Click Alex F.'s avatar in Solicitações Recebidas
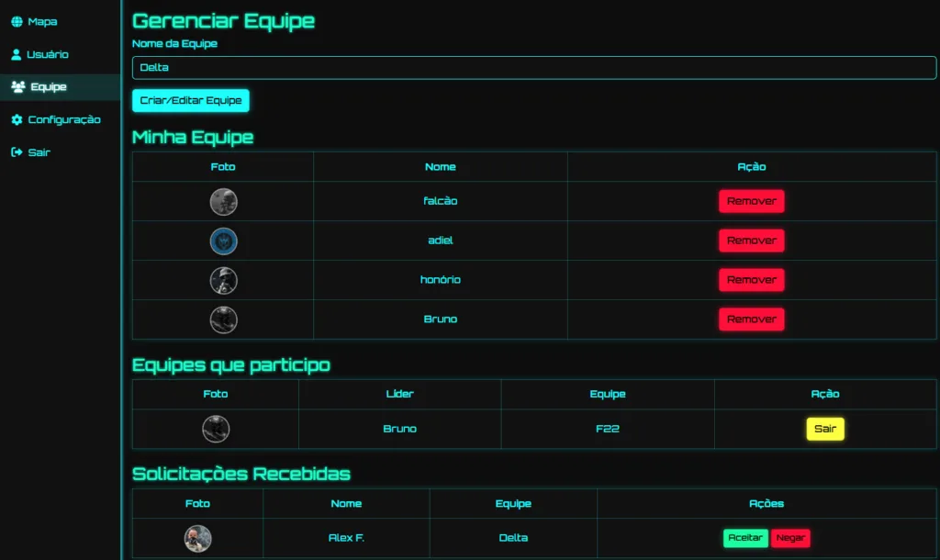 click(198, 538)
